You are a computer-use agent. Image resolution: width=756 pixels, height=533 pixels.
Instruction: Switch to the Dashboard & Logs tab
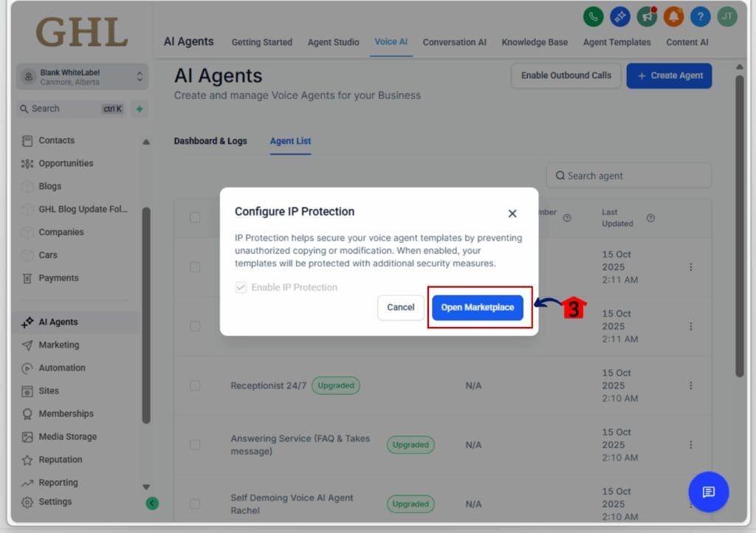[210, 141]
